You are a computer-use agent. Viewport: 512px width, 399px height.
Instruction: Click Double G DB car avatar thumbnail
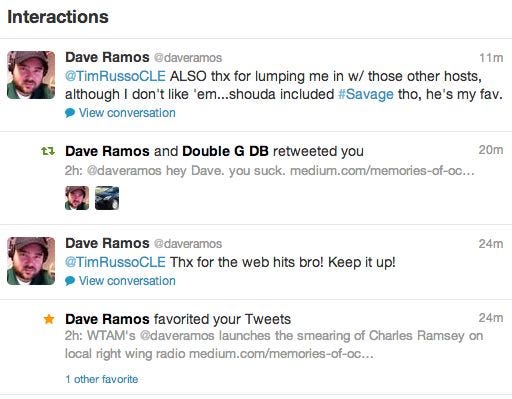point(107,198)
